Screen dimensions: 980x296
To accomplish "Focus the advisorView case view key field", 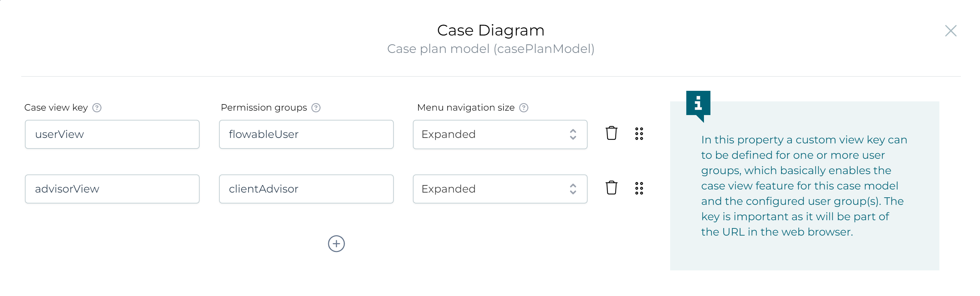I will (112, 189).
